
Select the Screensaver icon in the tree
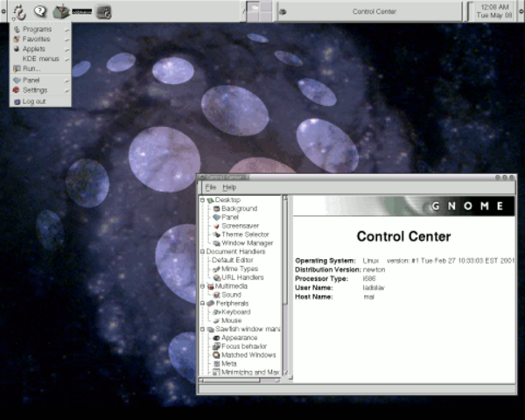point(217,226)
